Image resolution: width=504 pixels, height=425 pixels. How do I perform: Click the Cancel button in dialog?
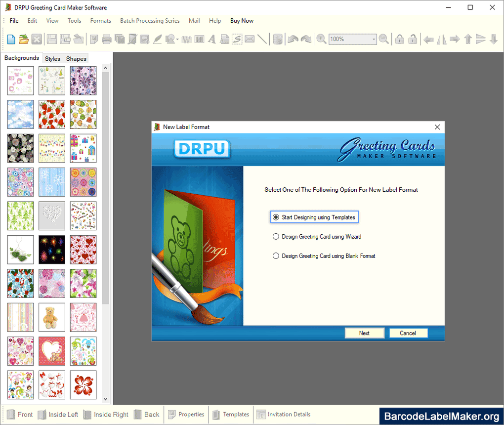[408, 333]
